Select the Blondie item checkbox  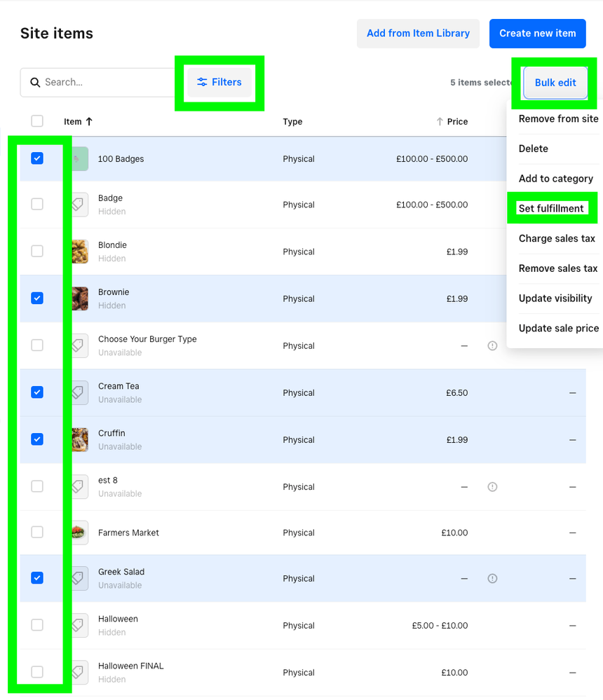37,252
